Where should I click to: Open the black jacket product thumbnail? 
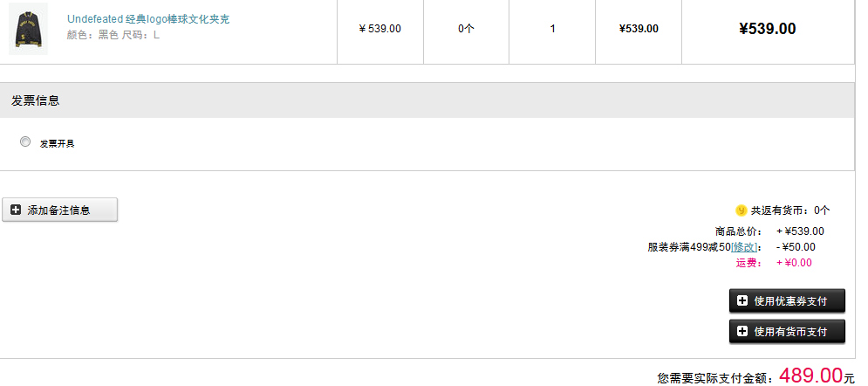tap(28, 29)
